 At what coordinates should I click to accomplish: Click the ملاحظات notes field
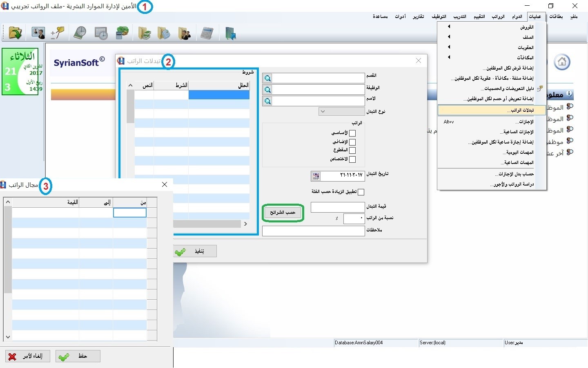coord(313,231)
